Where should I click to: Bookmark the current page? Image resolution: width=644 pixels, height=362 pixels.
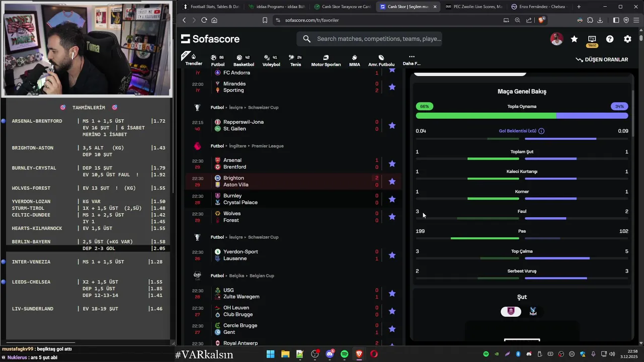(265, 20)
